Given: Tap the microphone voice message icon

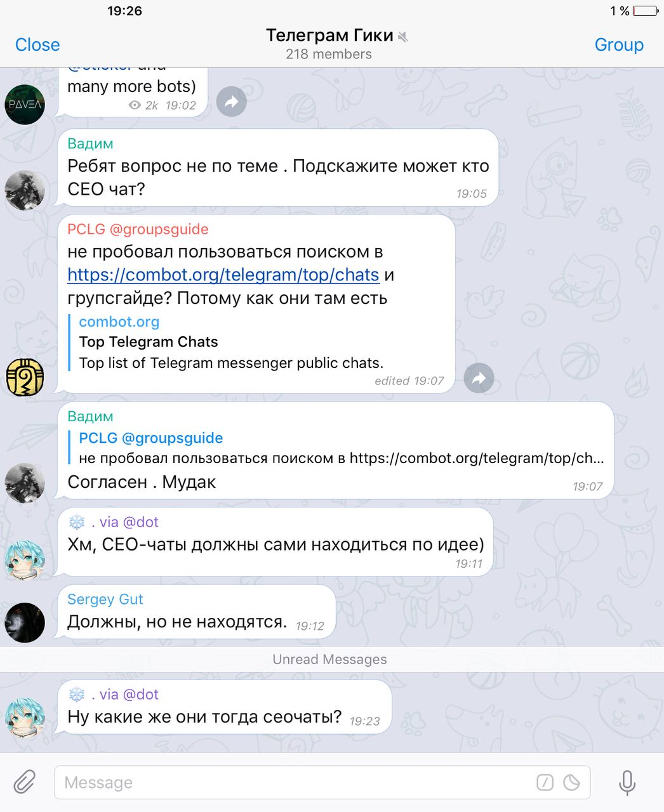Looking at the screenshot, I should click(x=627, y=782).
